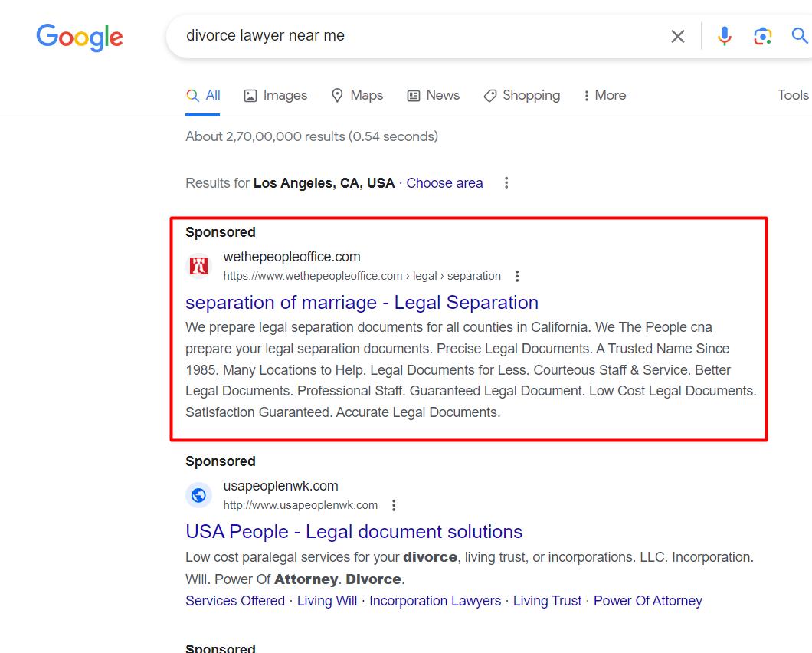This screenshot has width=812, height=653.
Task: Click the results count text
Action: click(312, 136)
